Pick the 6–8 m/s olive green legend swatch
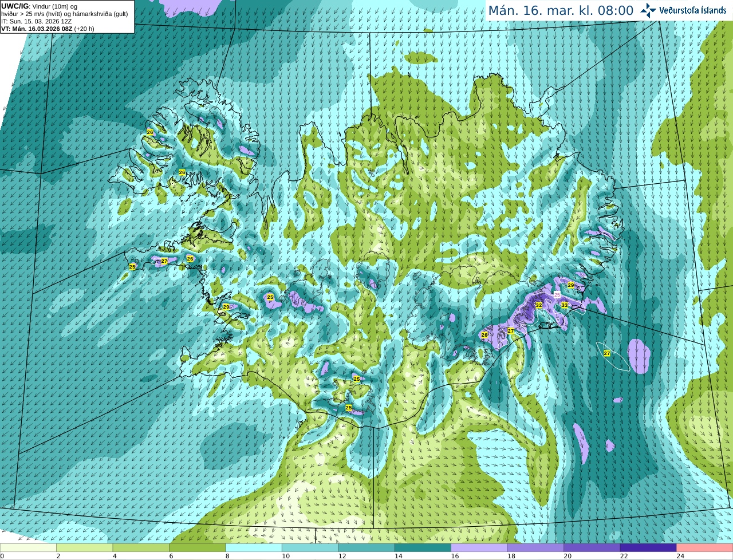This screenshot has width=733, height=560. coord(198,547)
